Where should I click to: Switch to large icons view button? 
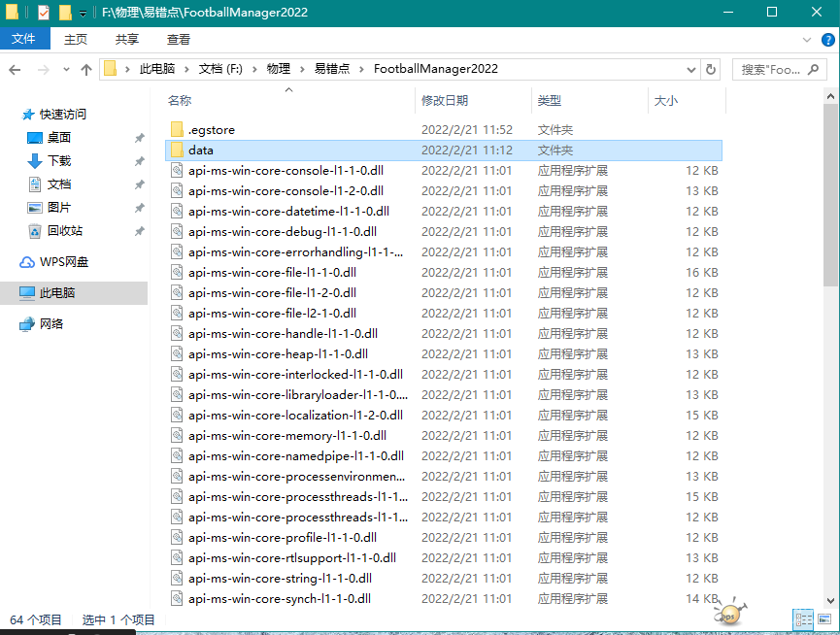(x=824, y=619)
